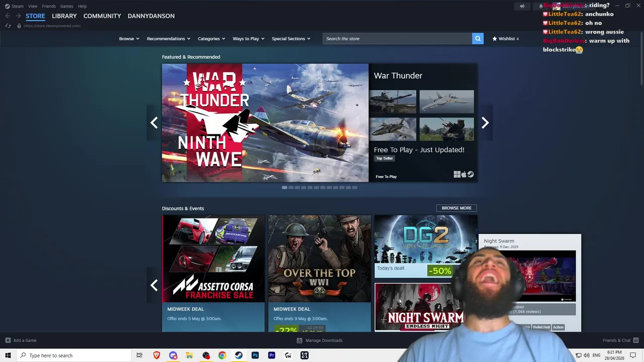Image resolution: width=644 pixels, height=362 pixels.
Task: Click the Add a Game link
Action: click(25, 340)
